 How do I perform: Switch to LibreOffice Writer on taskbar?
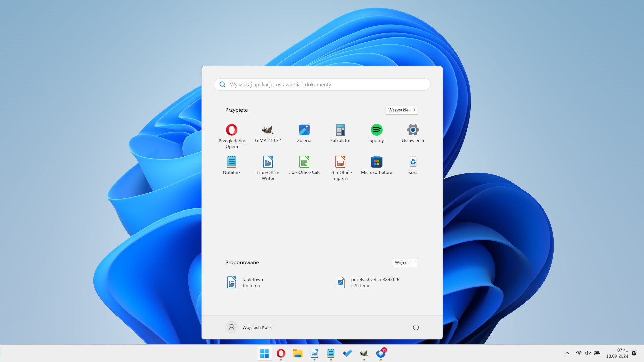pyautogui.click(x=314, y=353)
